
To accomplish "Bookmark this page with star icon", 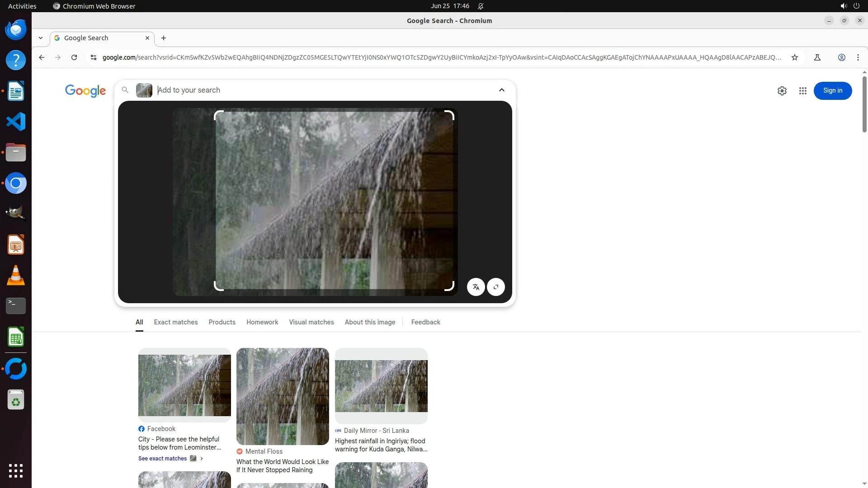I will coord(795,57).
